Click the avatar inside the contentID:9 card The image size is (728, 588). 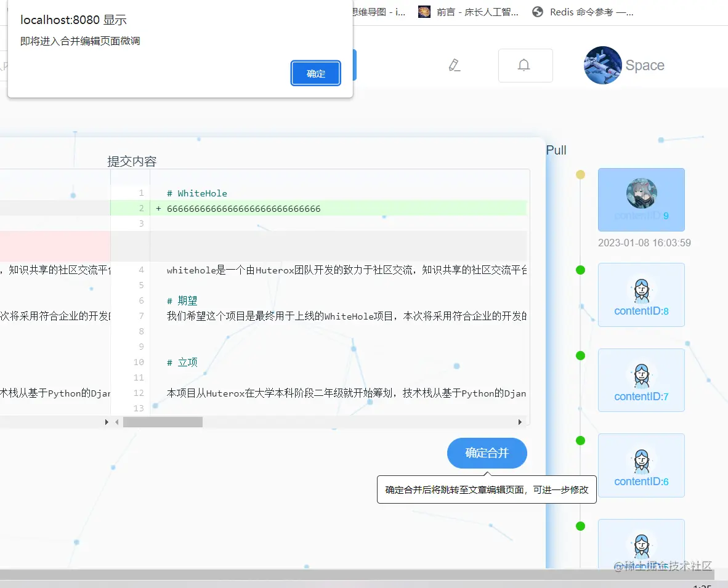pos(641,193)
